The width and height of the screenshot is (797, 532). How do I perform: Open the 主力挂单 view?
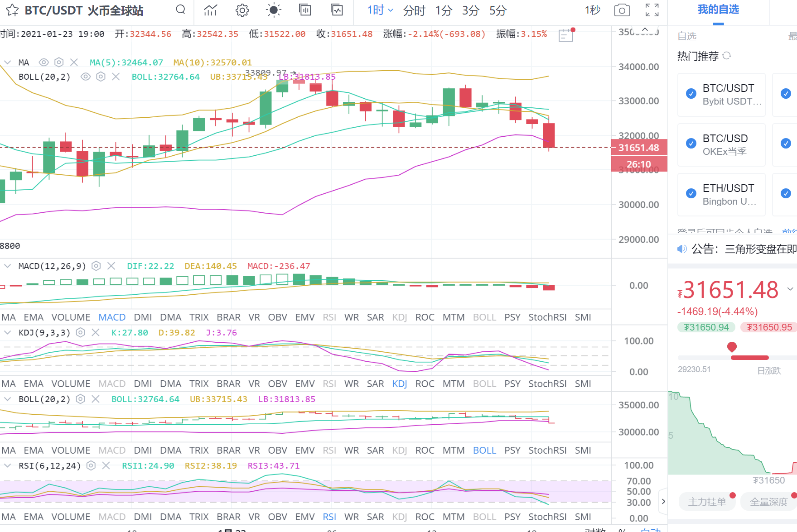pyautogui.click(x=707, y=502)
